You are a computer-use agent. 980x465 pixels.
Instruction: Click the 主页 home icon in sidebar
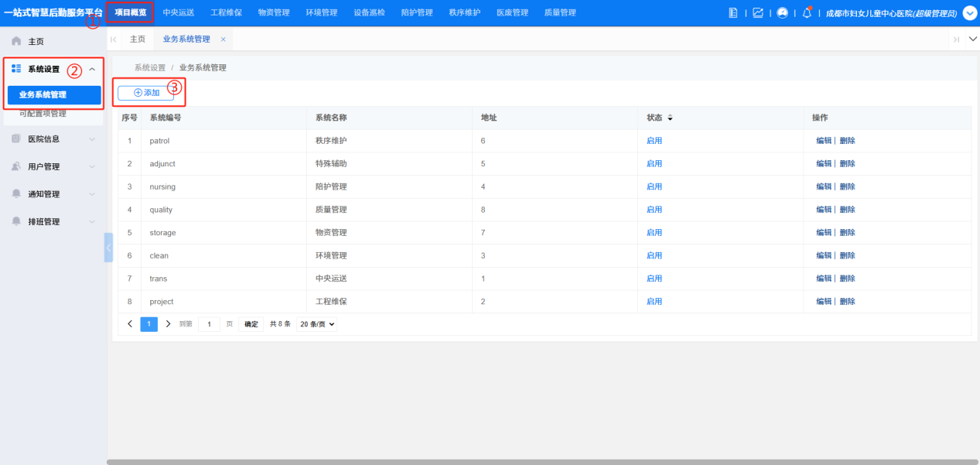click(x=16, y=41)
